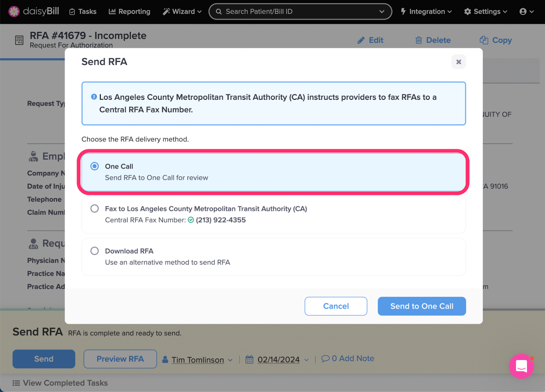This screenshot has height=392, width=545.
Task: Click Send to One Call
Action: [x=422, y=306]
